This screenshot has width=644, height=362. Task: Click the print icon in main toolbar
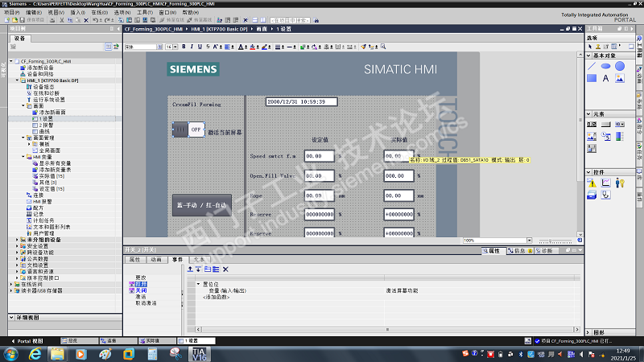click(x=52, y=20)
